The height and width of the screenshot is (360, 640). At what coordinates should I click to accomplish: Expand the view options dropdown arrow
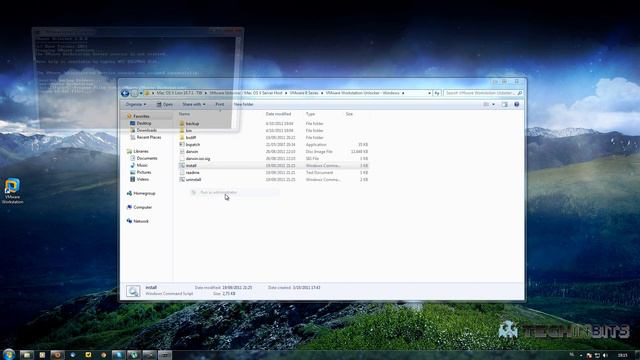(493, 104)
